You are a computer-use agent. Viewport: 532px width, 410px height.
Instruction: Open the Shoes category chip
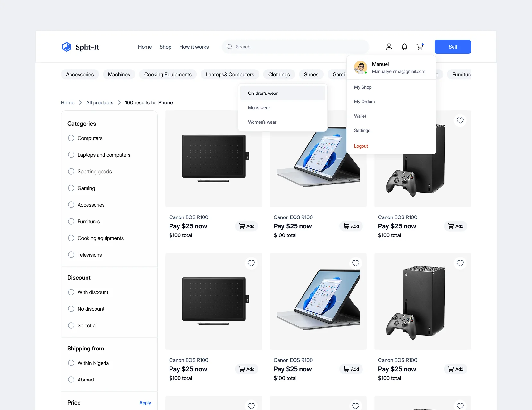(x=311, y=74)
